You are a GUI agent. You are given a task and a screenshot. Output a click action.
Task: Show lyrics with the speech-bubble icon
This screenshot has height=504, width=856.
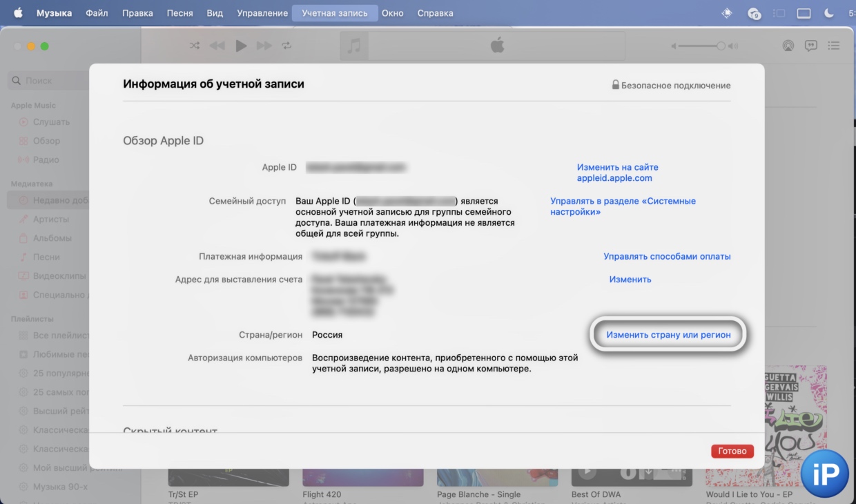click(811, 46)
